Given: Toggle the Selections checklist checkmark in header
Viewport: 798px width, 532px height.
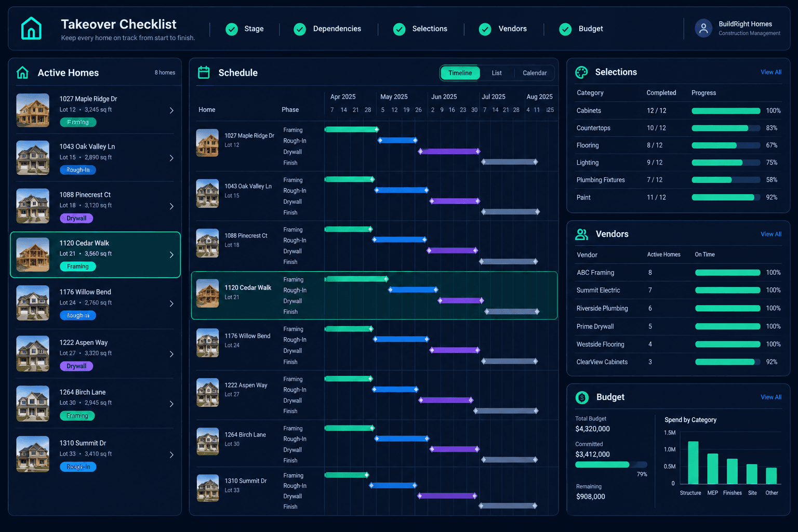Looking at the screenshot, I should click(399, 29).
